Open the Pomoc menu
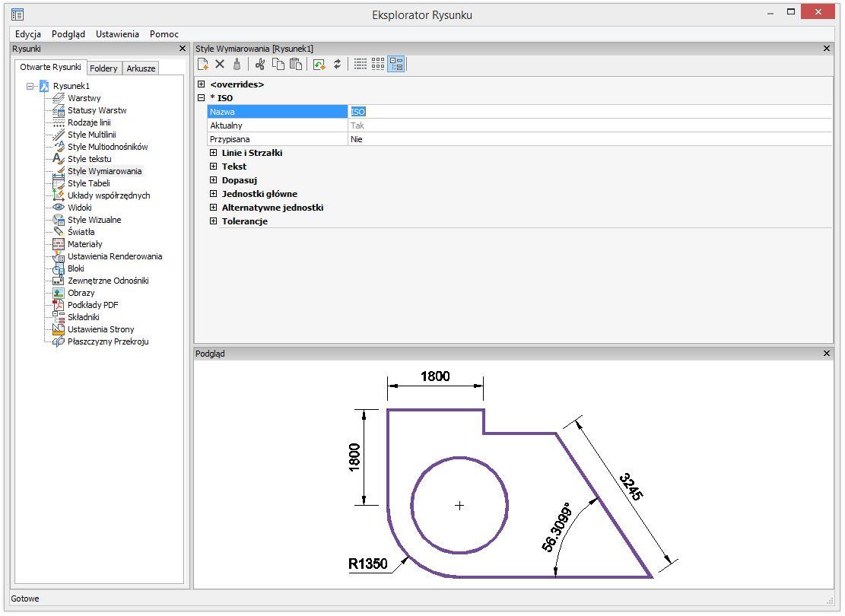This screenshot has height=616, width=845. (x=164, y=34)
